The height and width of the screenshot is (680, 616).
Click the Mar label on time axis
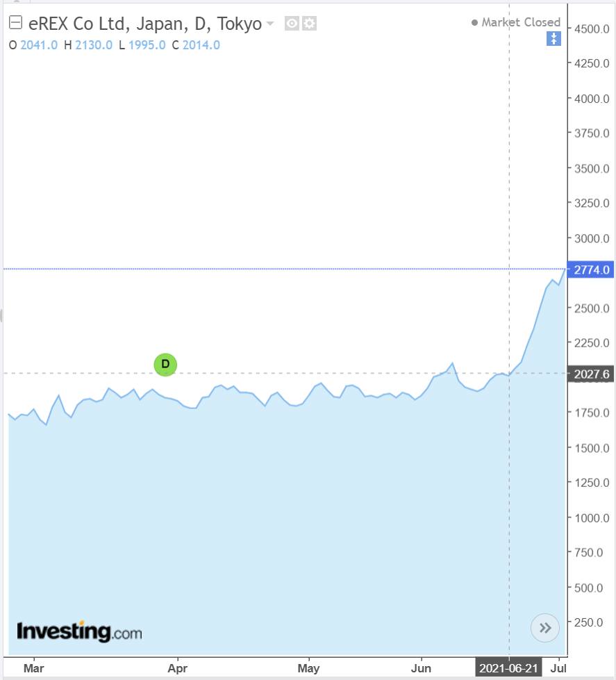tap(34, 668)
